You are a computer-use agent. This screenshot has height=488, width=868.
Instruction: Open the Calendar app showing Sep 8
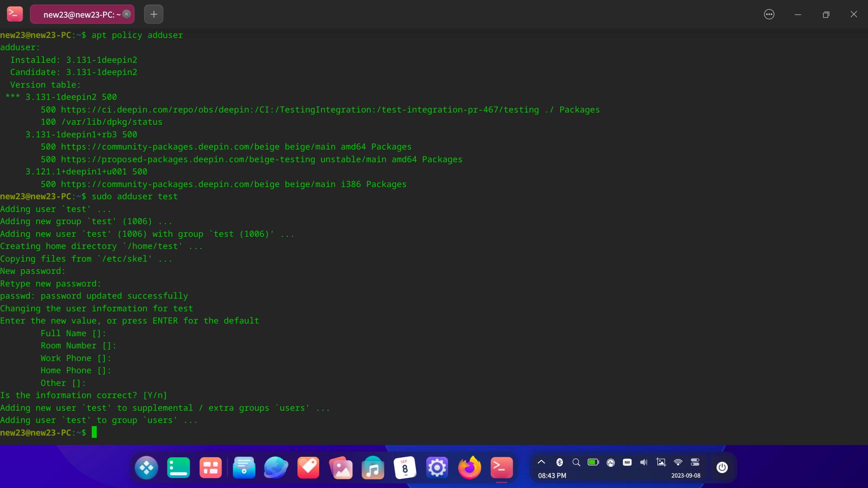pos(405,467)
